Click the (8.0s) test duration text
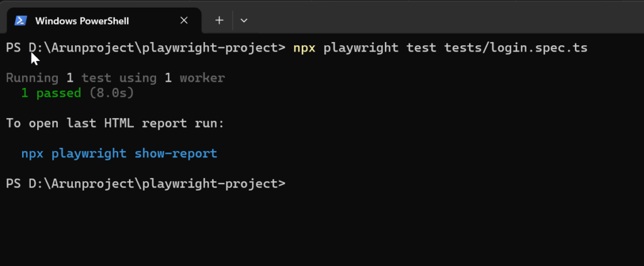This screenshot has height=266, width=644. pos(111,93)
